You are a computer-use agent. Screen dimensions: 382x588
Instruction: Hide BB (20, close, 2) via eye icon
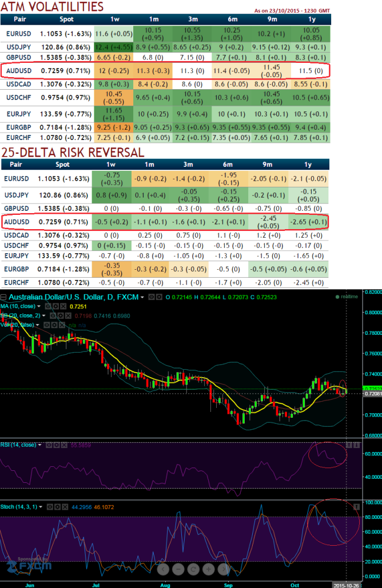tap(53, 316)
